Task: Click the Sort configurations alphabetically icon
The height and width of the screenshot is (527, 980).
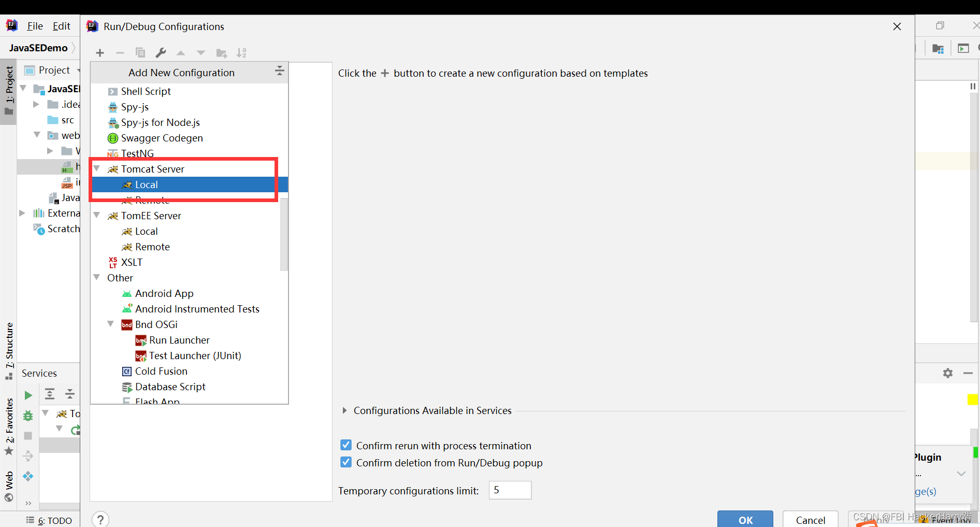Action: click(x=241, y=53)
